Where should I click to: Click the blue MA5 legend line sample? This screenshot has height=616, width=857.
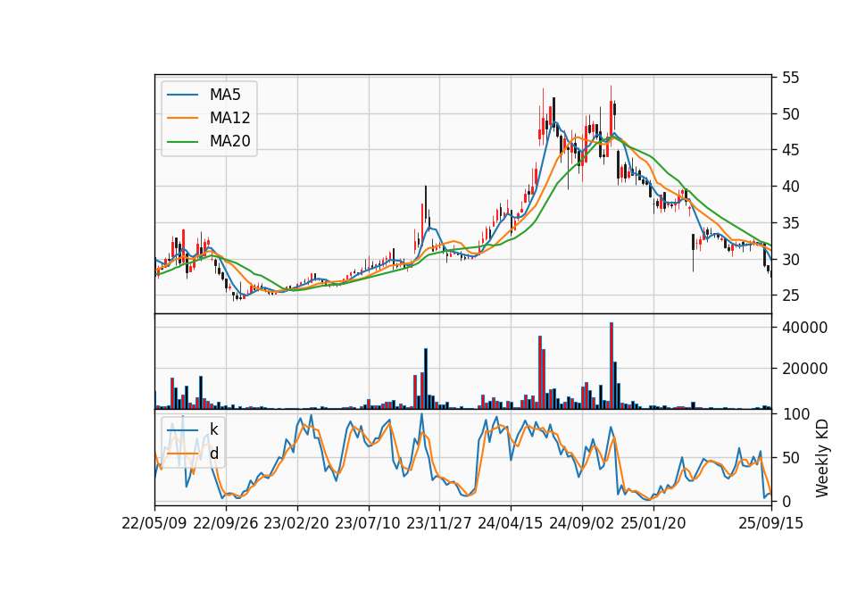coord(182,96)
